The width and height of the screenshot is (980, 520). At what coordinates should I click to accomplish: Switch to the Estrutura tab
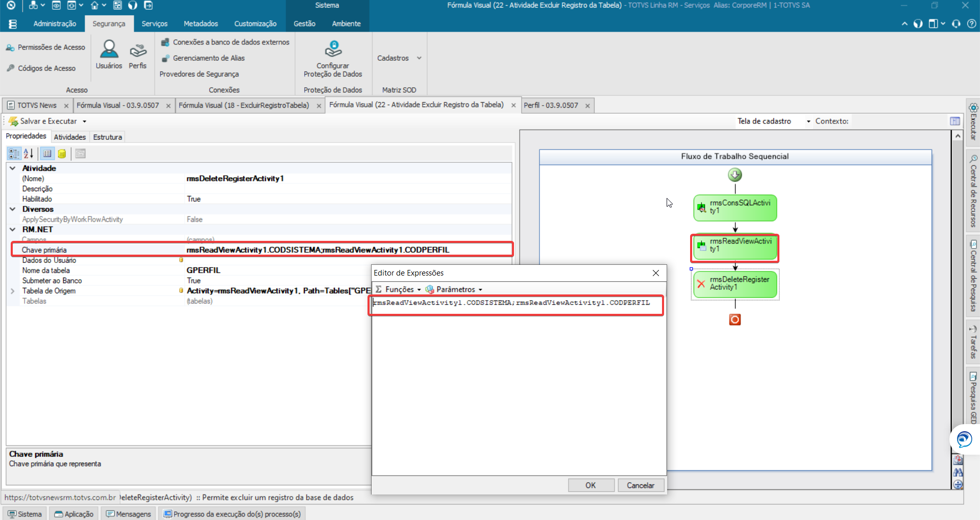[108, 137]
